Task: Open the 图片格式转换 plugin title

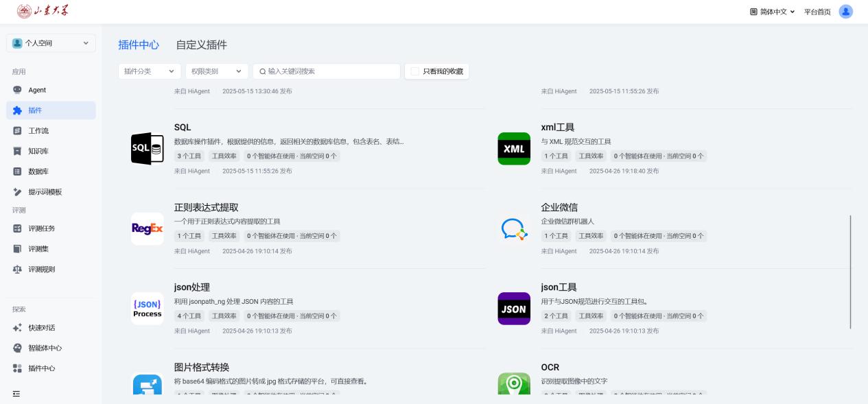Action: [202, 368]
